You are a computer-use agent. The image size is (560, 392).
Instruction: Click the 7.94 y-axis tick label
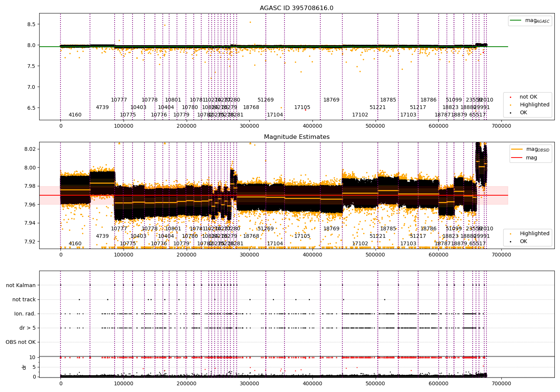30,223
